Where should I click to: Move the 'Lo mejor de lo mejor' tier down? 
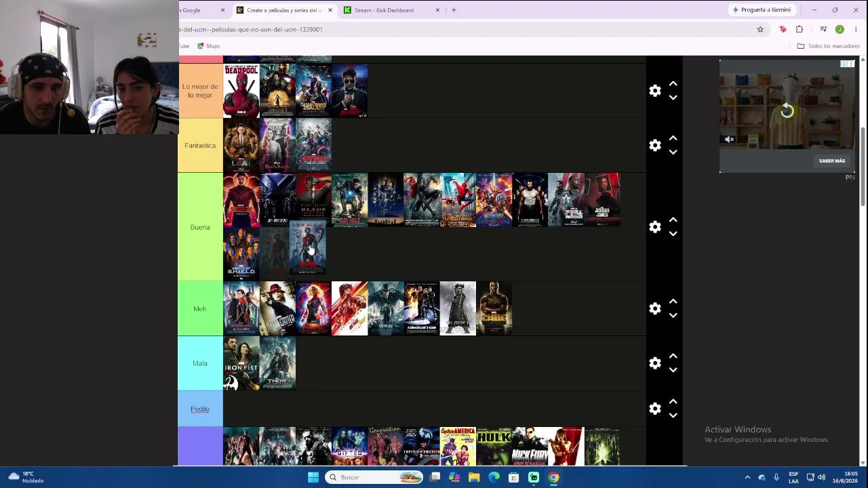[x=673, y=98]
